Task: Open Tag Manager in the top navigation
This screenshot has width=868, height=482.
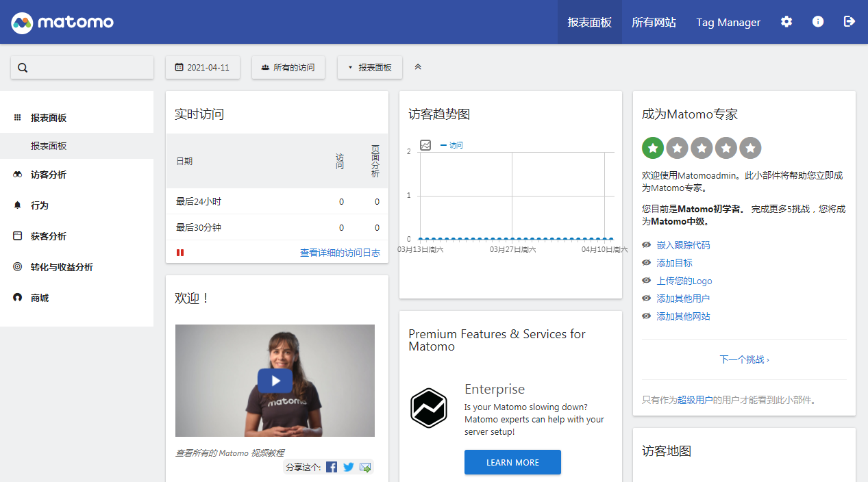Action: tap(728, 22)
